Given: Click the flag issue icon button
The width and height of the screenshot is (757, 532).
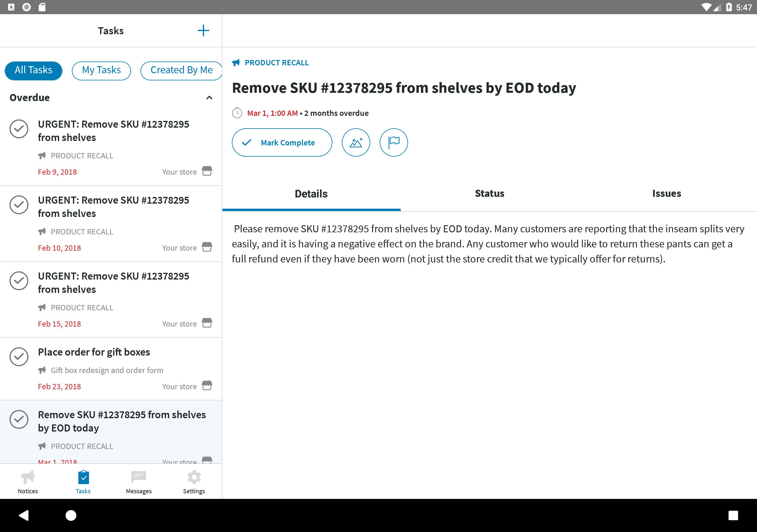Looking at the screenshot, I should point(394,142).
